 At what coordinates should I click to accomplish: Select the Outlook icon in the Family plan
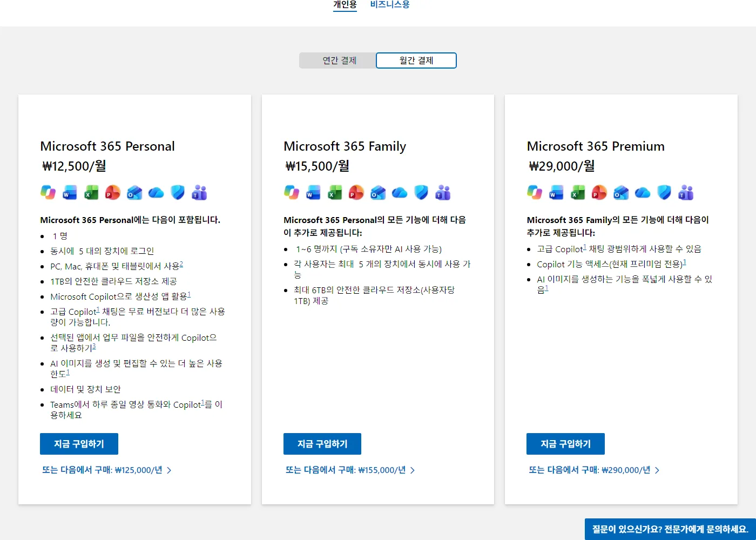[378, 192]
